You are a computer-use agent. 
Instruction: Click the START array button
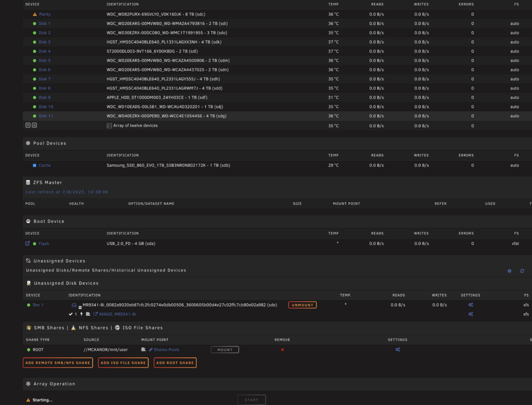[252, 400]
